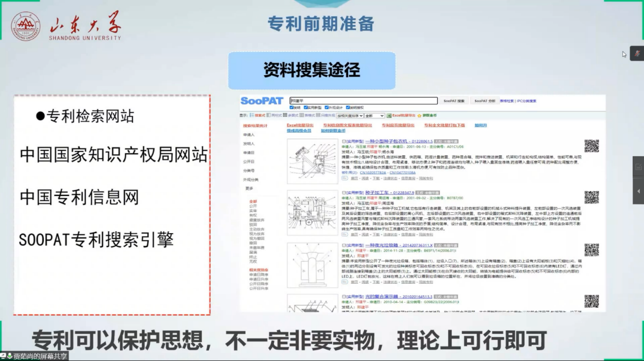Expand 更多 in the sidebar
This screenshot has width=644, height=361.
249,188
